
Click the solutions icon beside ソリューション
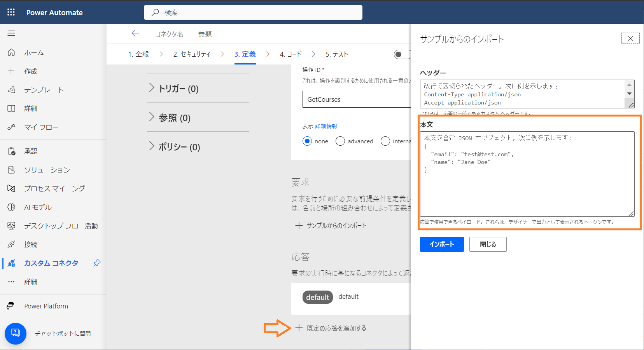11,170
